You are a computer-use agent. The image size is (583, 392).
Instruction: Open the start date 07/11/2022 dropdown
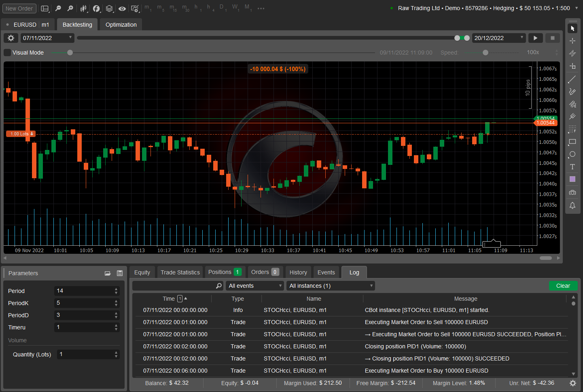point(47,38)
